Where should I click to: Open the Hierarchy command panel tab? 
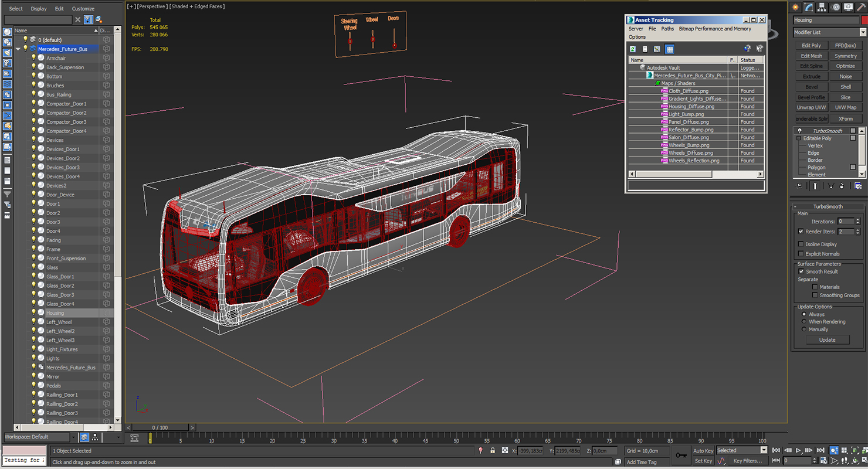823,7
